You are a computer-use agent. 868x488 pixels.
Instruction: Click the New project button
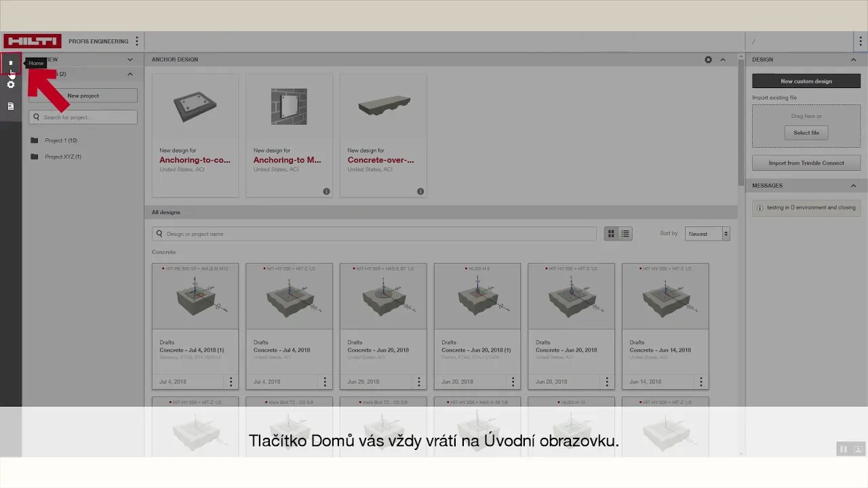(83, 96)
